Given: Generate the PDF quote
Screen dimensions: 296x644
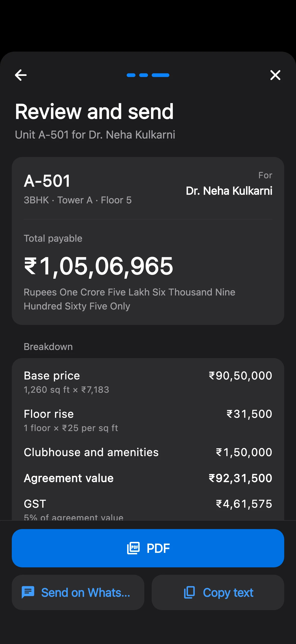Looking at the screenshot, I should point(148,548).
